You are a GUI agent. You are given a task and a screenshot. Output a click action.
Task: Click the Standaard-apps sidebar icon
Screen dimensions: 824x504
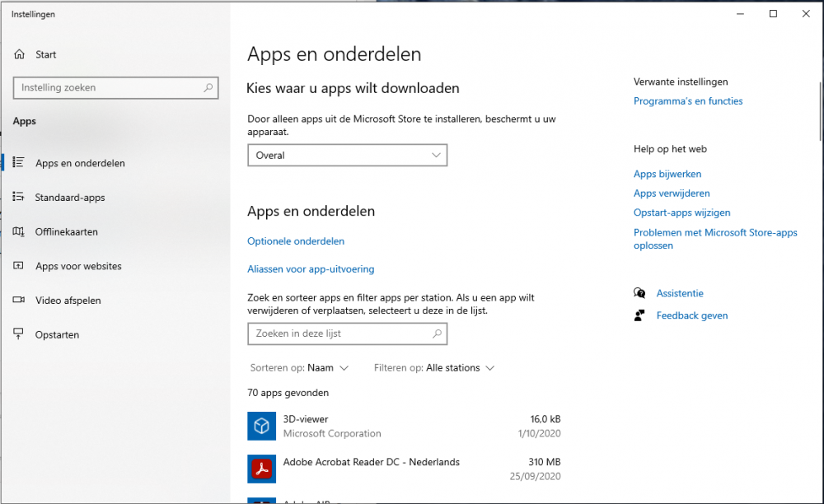pos(19,198)
